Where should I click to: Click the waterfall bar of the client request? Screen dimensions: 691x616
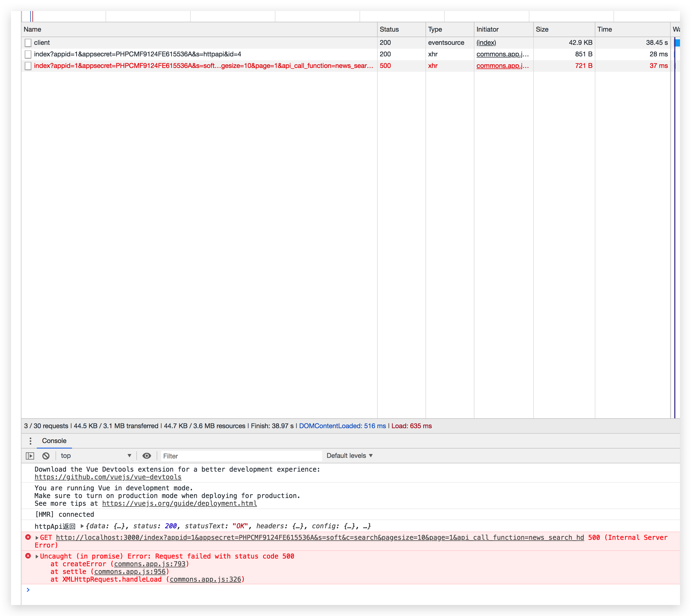pyautogui.click(x=677, y=43)
